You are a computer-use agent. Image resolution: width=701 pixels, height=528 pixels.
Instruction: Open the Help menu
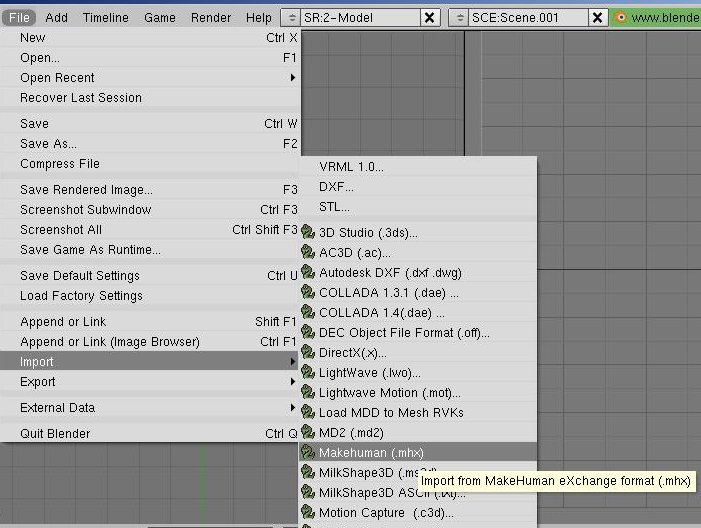pyautogui.click(x=259, y=17)
